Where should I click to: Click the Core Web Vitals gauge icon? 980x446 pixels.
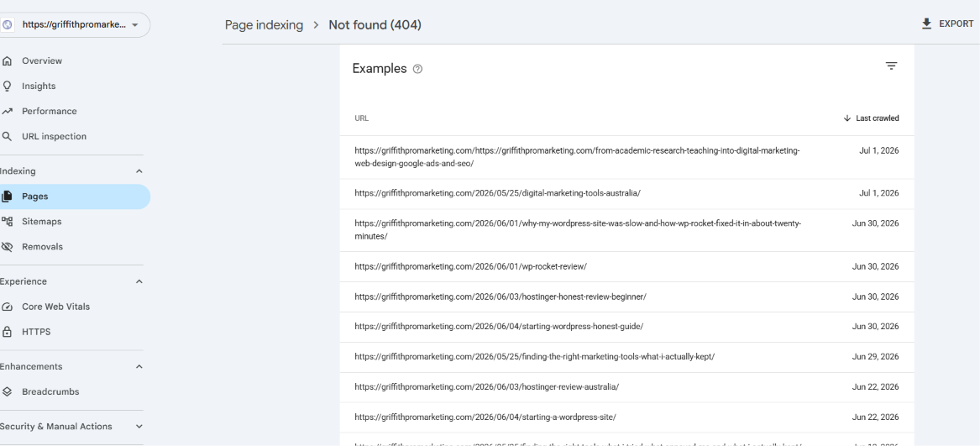[8, 307]
